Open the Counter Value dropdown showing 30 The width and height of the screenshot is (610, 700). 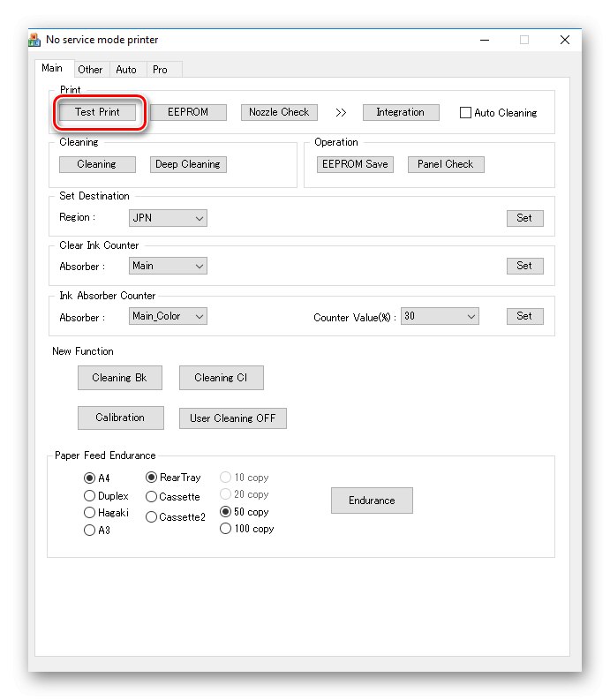coord(440,316)
